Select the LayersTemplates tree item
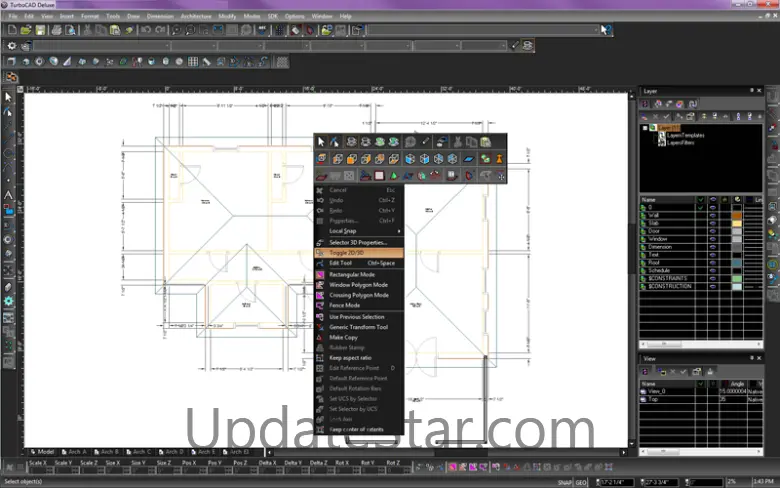This screenshot has width=780, height=488. [x=685, y=135]
